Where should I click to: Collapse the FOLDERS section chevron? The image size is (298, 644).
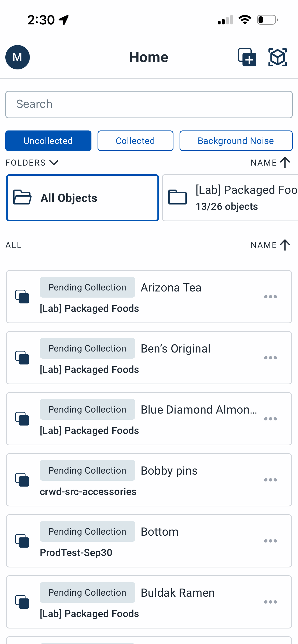coord(54,163)
